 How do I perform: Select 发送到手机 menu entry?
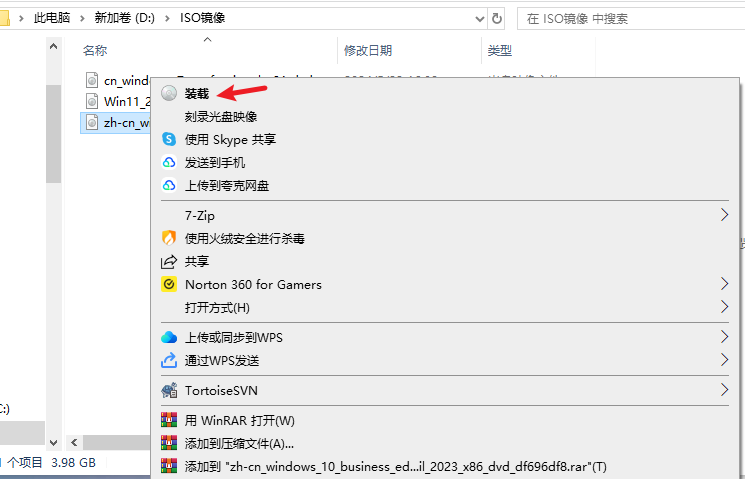click(215, 163)
